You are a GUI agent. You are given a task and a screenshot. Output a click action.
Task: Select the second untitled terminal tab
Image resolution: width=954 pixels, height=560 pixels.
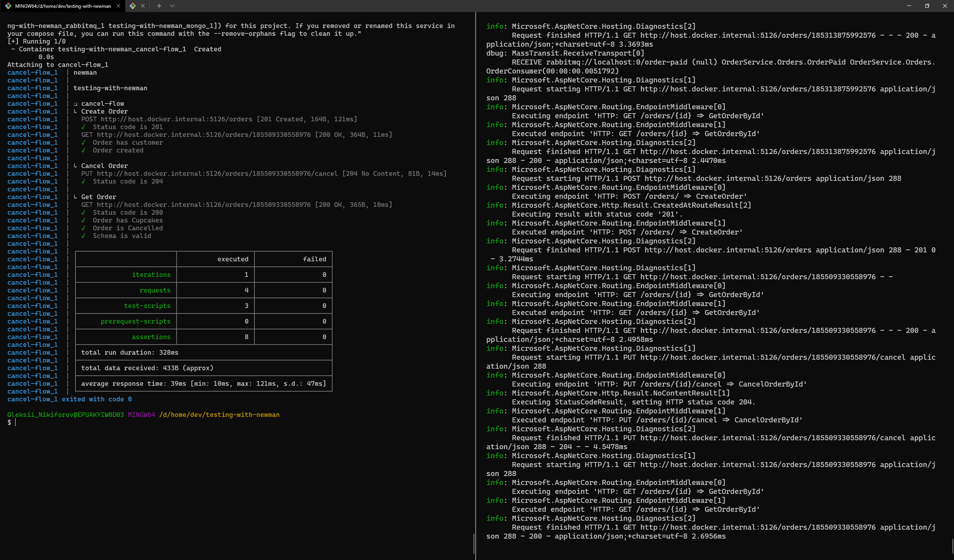point(133,6)
